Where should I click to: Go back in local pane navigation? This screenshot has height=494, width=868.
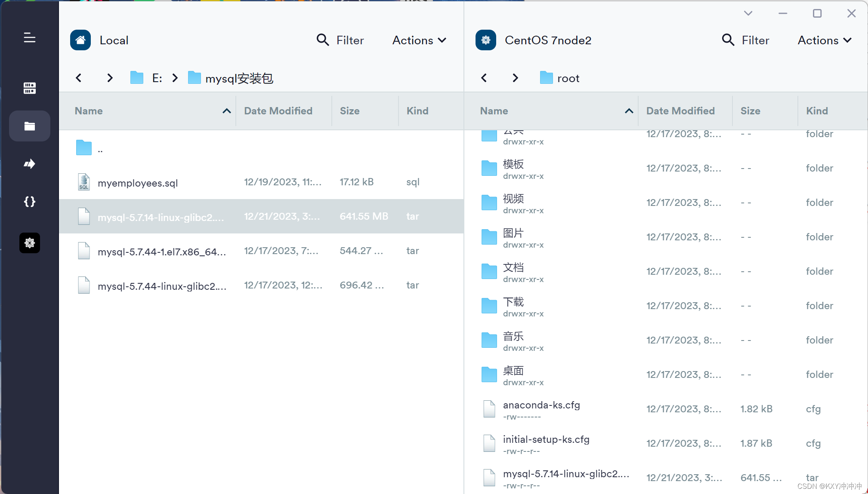79,78
